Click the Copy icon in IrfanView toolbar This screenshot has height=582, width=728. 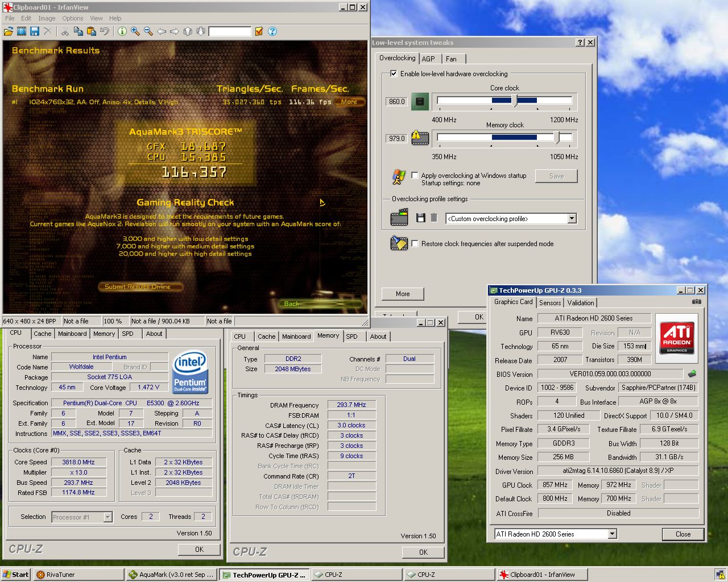pos(78,31)
